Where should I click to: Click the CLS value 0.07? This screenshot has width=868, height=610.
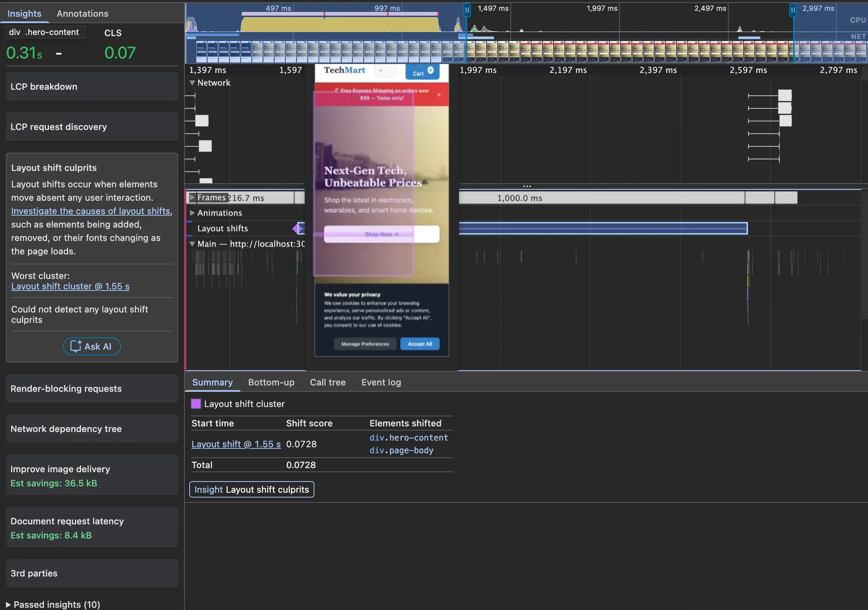pos(120,53)
